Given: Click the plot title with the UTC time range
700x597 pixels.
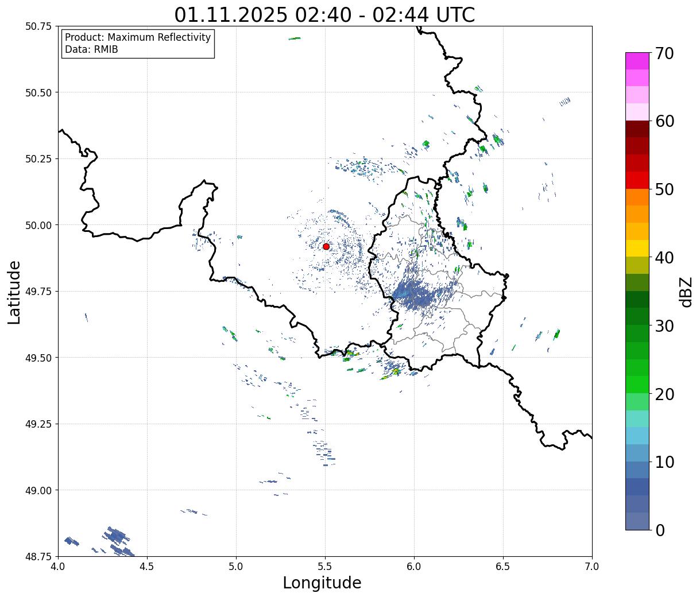Looking at the screenshot, I should [324, 14].
